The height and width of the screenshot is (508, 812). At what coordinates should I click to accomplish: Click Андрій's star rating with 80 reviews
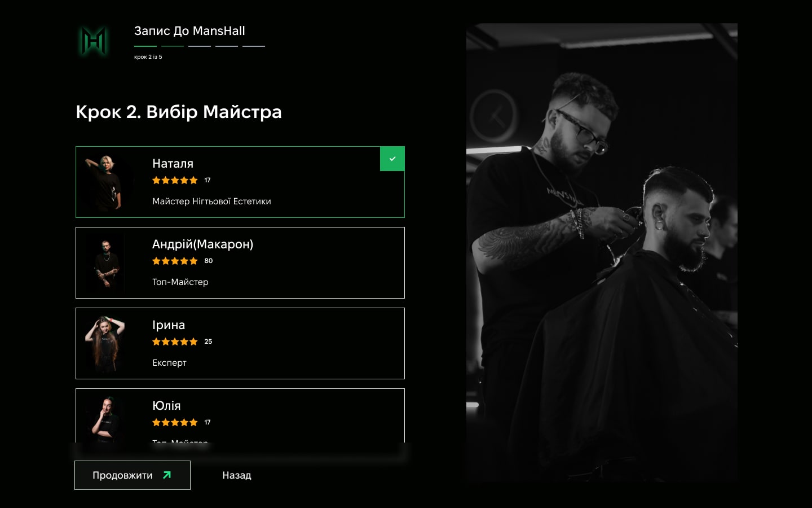tap(175, 261)
